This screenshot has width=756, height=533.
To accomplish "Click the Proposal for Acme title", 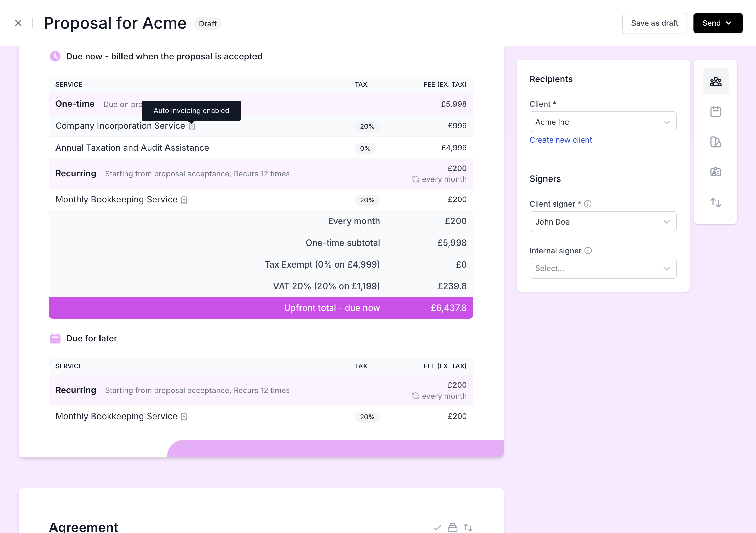I will click(x=115, y=23).
